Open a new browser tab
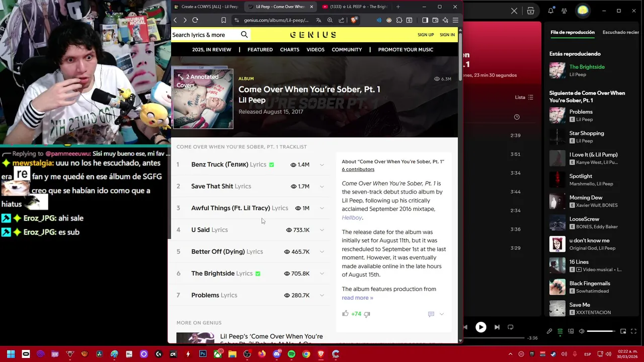644x362 pixels. pyautogui.click(x=398, y=7)
